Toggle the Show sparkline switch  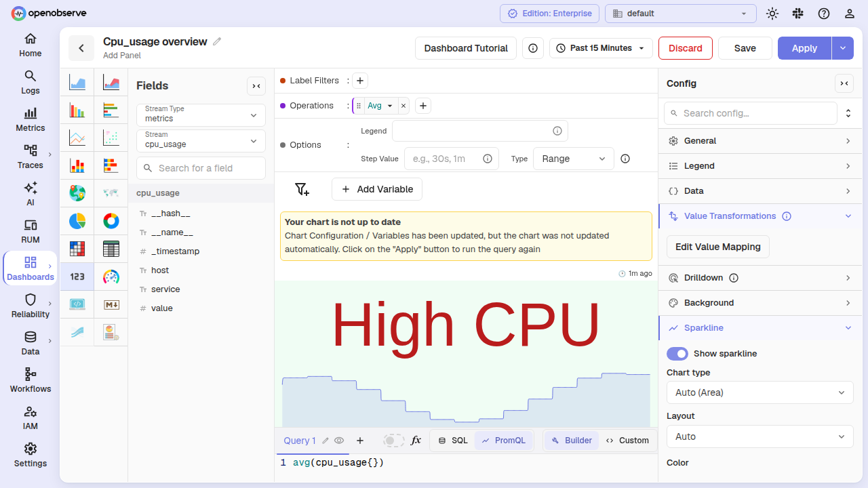tap(677, 354)
